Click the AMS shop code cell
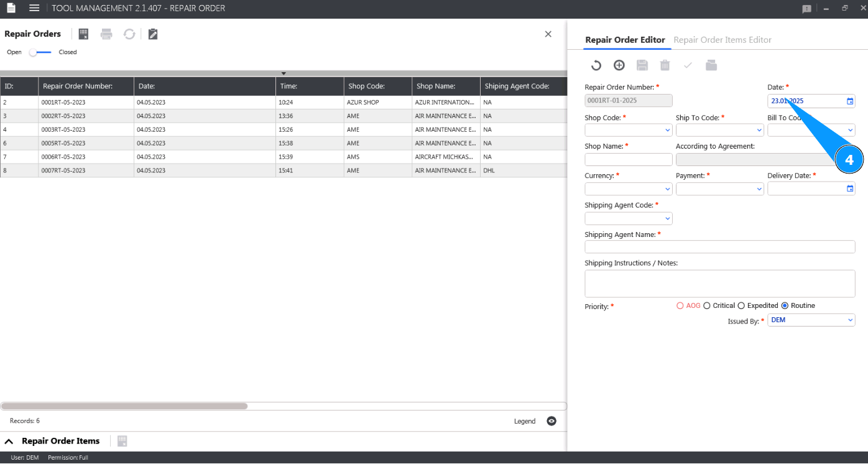 tap(378, 157)
